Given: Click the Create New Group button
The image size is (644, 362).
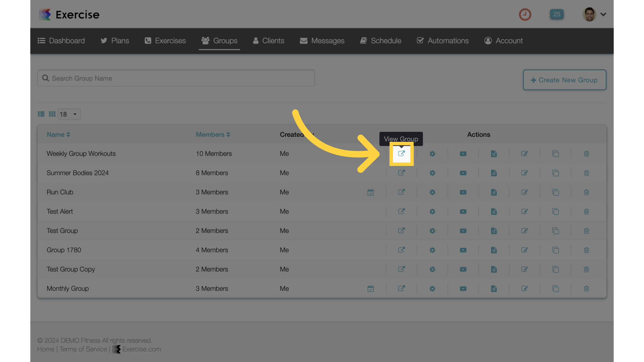Looking at the screenshot, I should (565, 80).
